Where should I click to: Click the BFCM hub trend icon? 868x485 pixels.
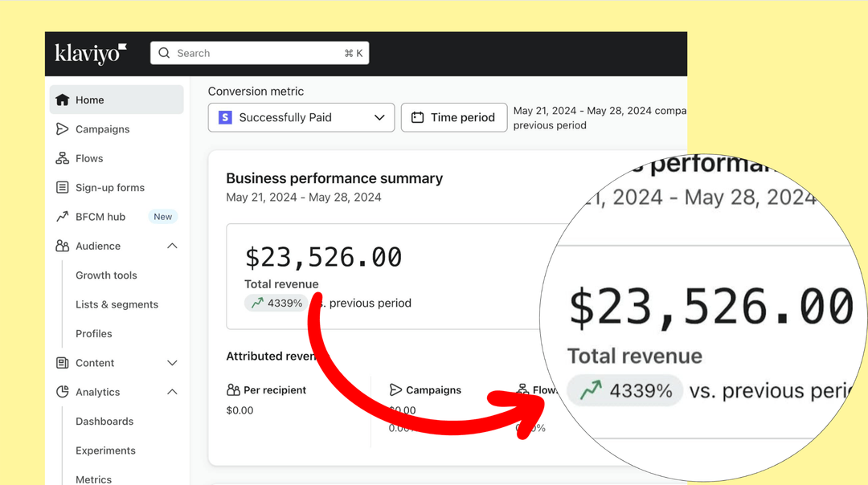pyautogui.click(x=62, y=217)
